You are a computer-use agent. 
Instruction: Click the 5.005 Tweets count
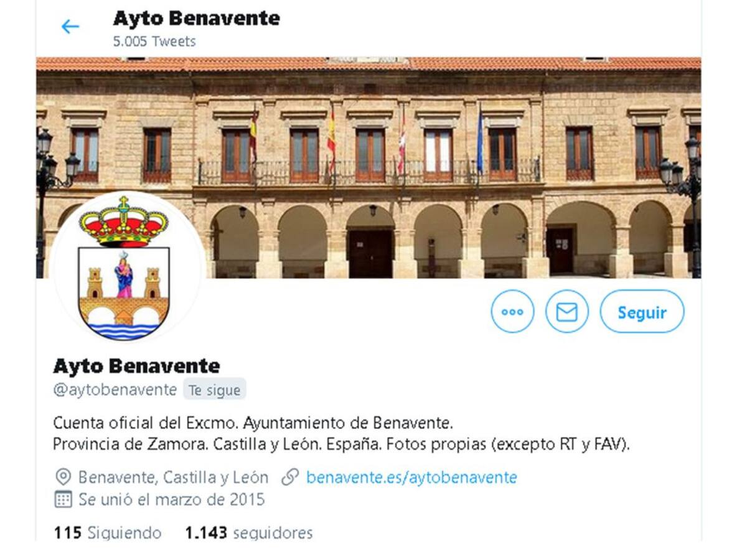[154, 42]
